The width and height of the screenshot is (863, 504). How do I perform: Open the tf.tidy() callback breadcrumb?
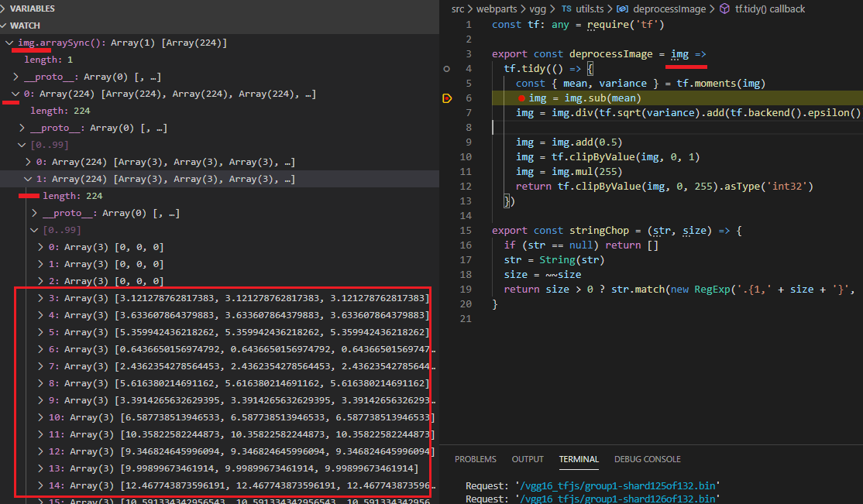coord(770,9)
